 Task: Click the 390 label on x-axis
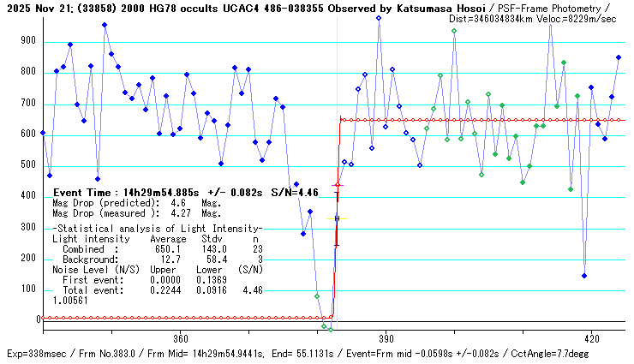(x=386, y=338)
